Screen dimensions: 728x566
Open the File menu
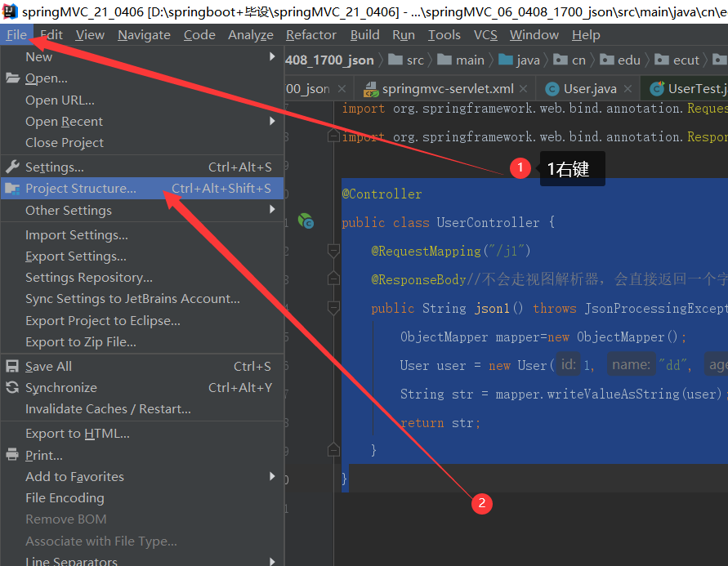(16, 35)
